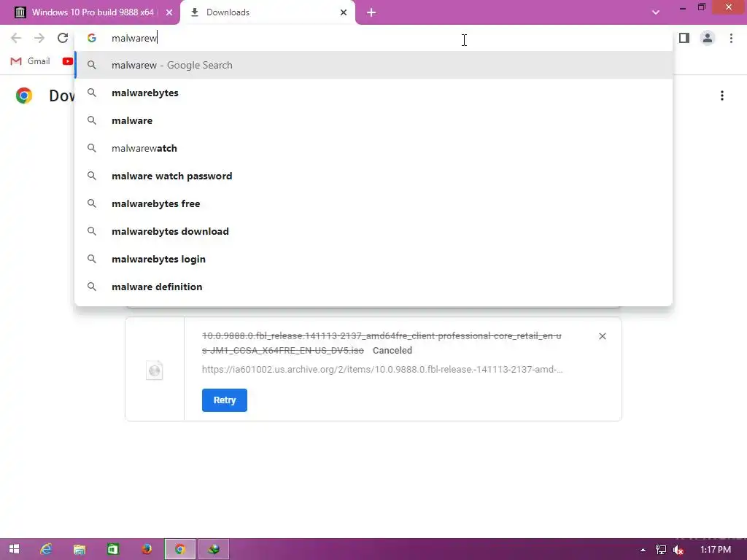747x560 pixels.
Task: Open the clock showing 1:17 PM
Action: click(x=715, y=550)
